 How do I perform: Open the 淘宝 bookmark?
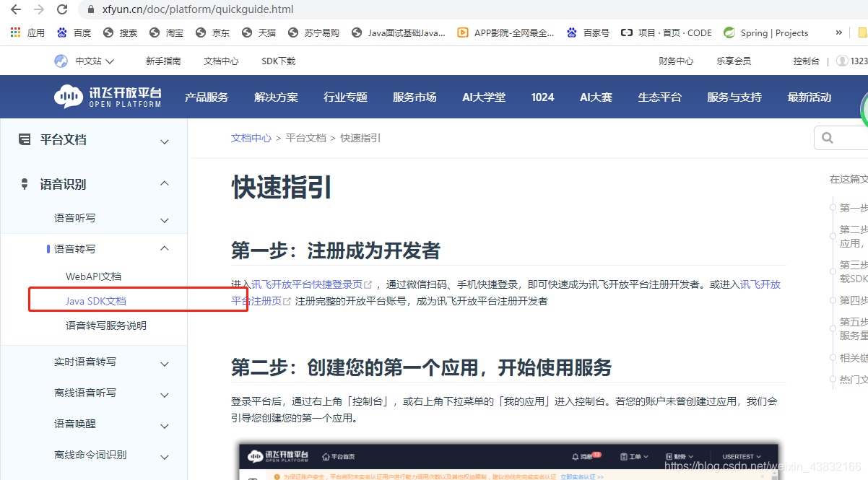pyautogui.click(x=167, y=32)
